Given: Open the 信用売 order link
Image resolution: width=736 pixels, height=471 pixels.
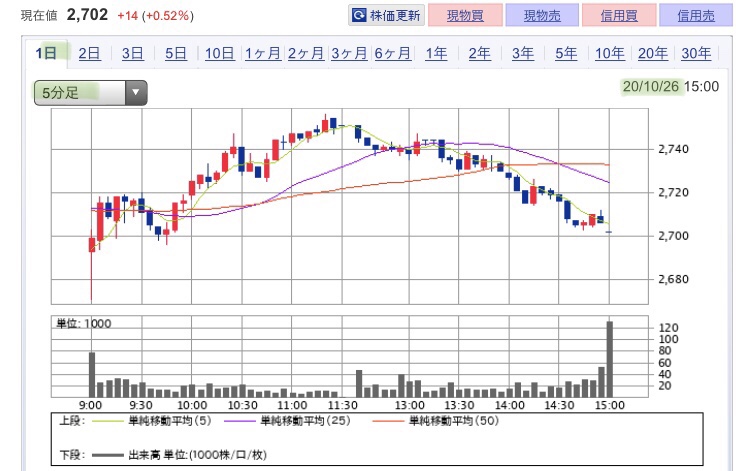Looking at the screenshot, I should pos(696,15).
